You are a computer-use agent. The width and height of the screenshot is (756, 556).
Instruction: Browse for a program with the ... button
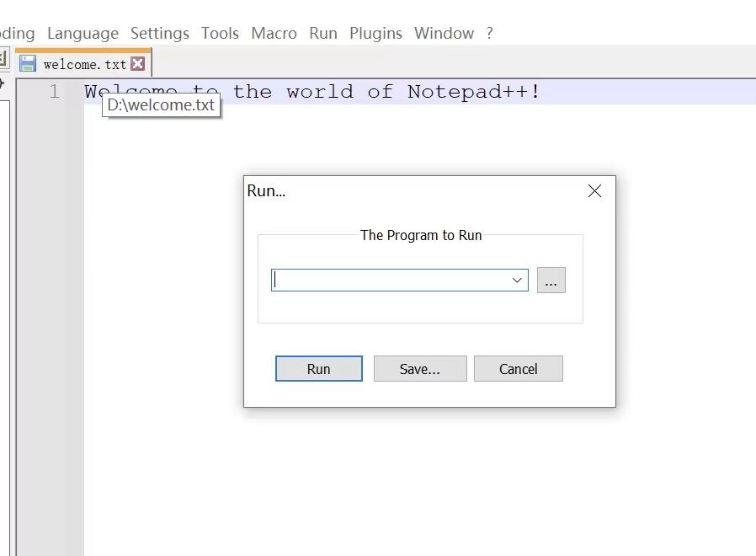tap(551, 281)
